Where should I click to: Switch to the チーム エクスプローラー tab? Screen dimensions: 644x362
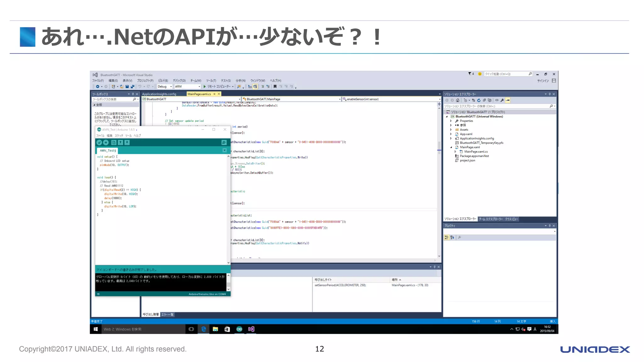click(491, 219)
